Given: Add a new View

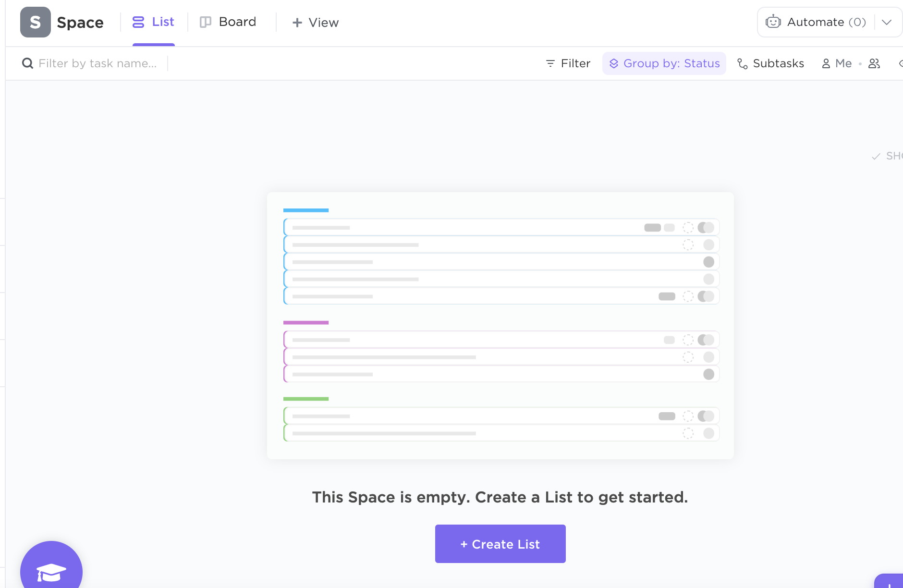Looking at the screenshot, I should pyautogui.click(x=316, y=23).
